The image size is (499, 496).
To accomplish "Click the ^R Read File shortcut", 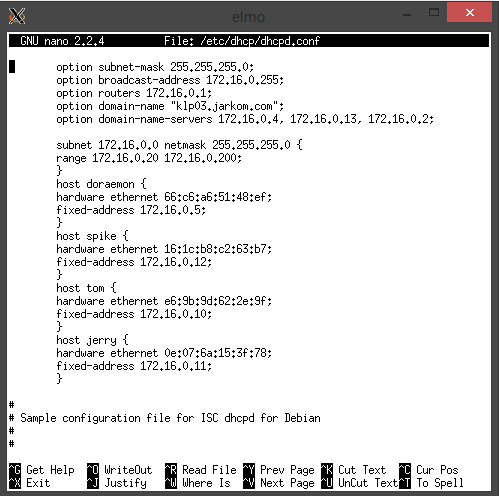I will pos(201,470).
